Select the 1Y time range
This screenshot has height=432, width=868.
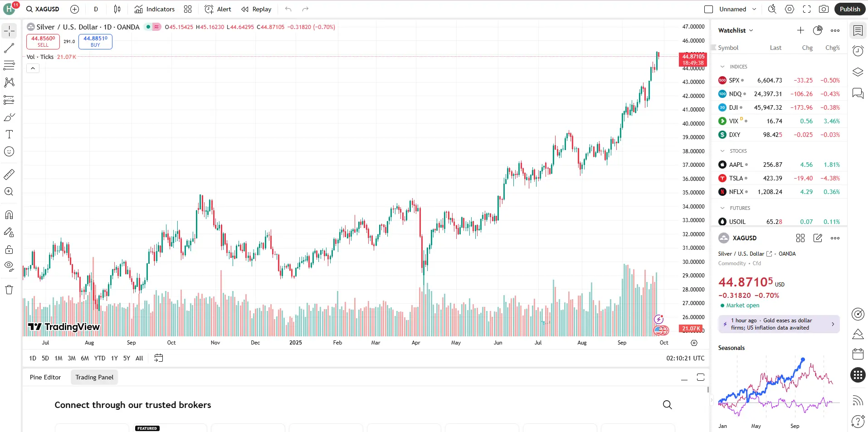coord(114,358)
